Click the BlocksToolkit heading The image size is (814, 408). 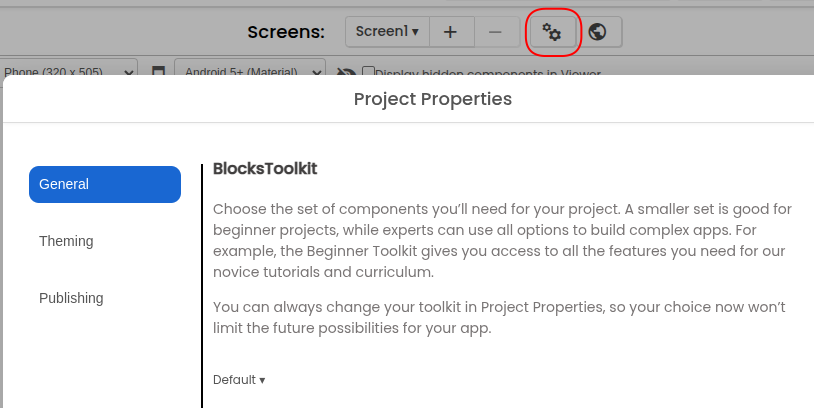pos(265,168)
